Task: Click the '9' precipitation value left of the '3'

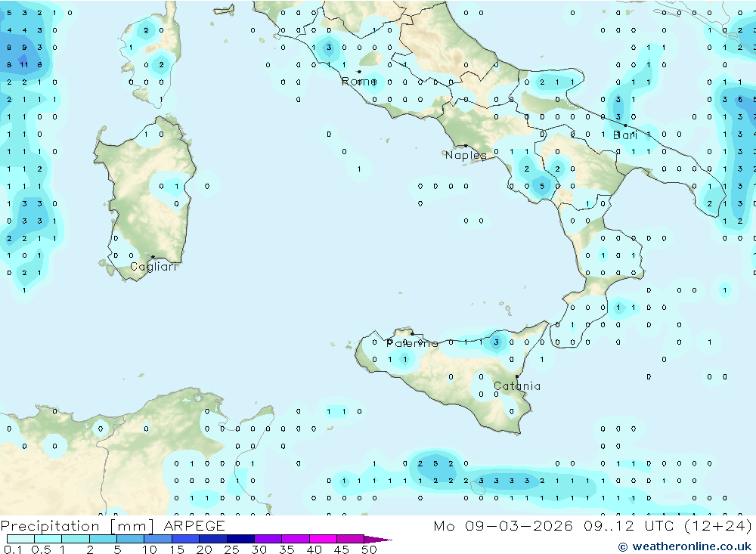Action: 24,48
